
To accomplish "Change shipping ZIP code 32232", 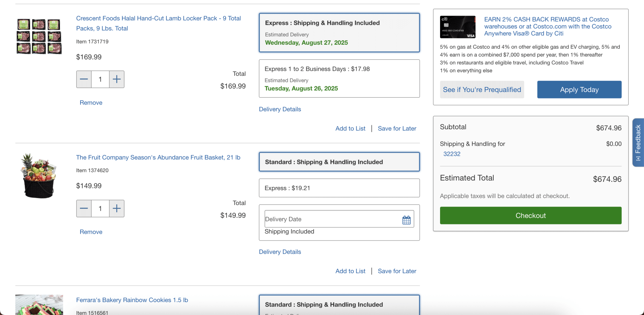I will pyautogui.click(x=452, y=154).
